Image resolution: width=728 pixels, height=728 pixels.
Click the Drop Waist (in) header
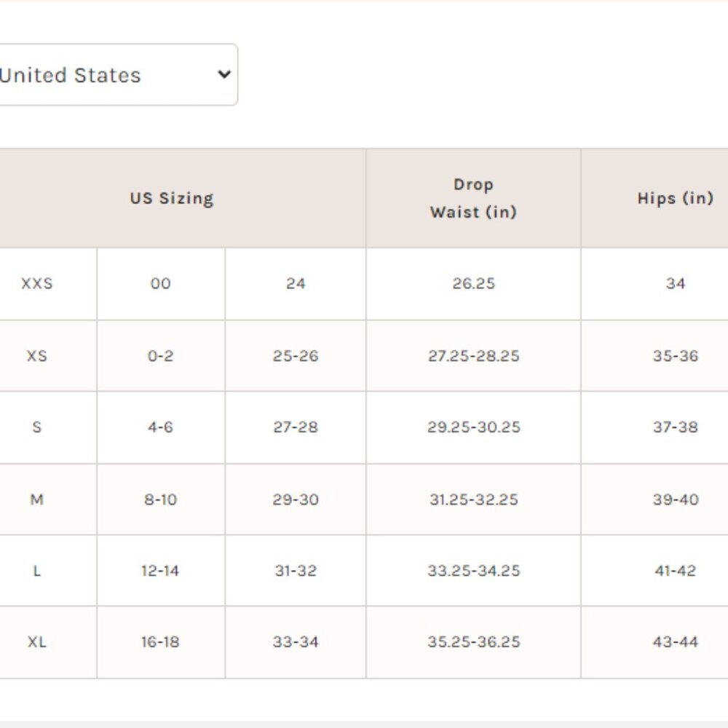473,198
